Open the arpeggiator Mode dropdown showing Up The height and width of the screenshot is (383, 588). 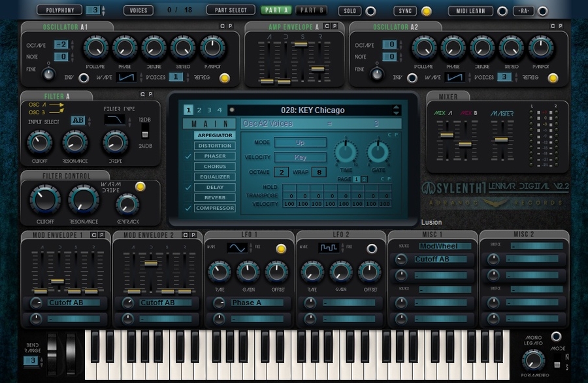pos(300,142)
